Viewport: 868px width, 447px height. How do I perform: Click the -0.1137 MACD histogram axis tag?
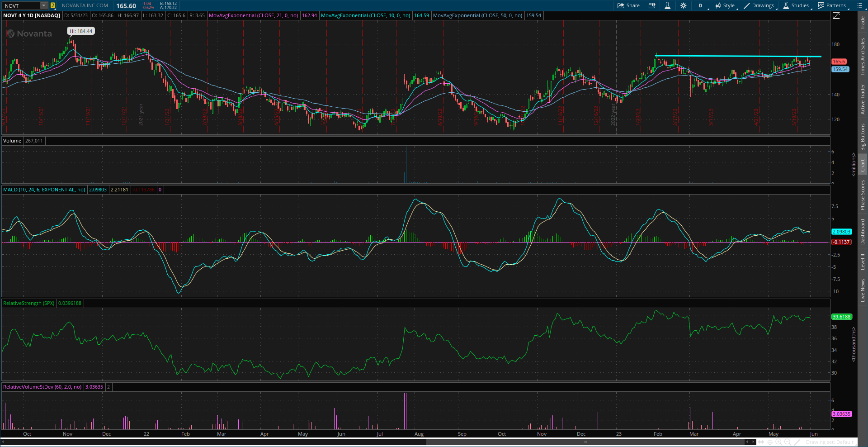pyautogui.click(x=841, y=242)
